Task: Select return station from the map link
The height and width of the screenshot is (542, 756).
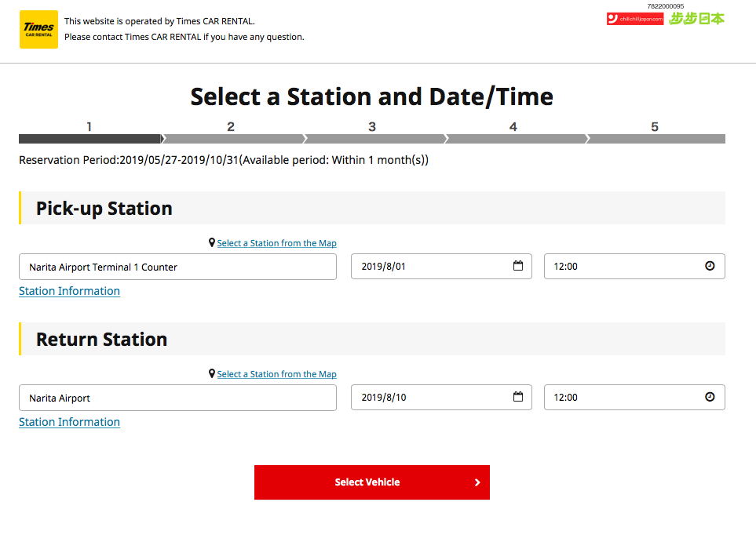Action: (276, 374)
